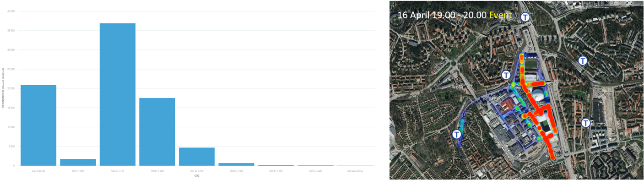Viewport: 644px width, 180px height.
Task: Click the '200 to < 250' bar
Action: [197, 156]
